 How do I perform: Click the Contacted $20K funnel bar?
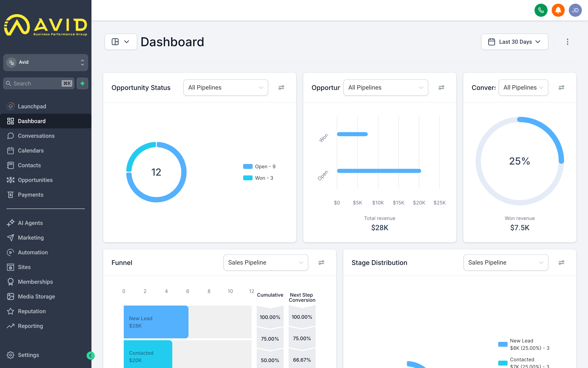pos(148,354)
